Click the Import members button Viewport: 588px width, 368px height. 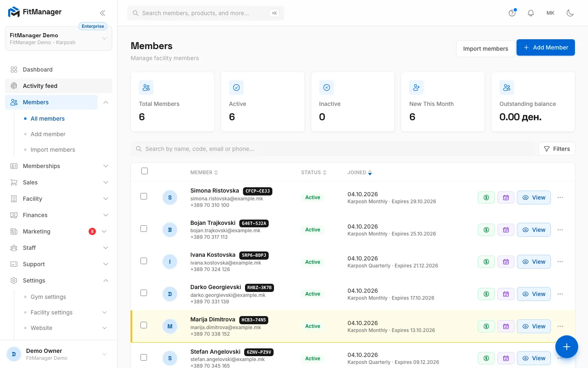(486, 49)
